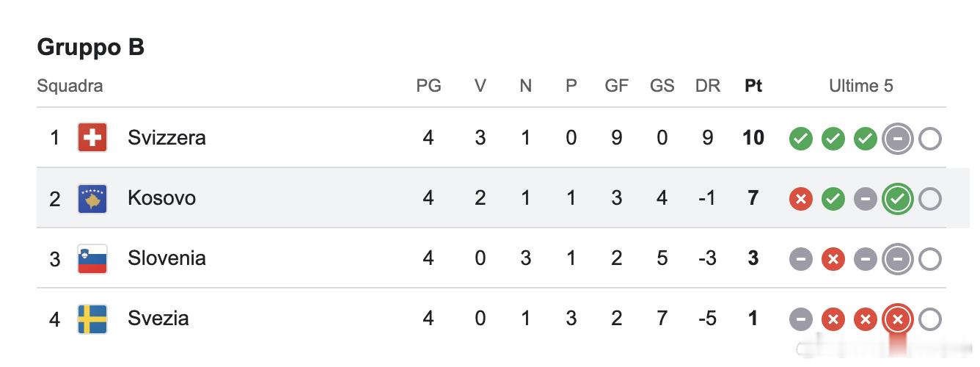Click Svizzera's first green win icon
This screenshot has width=980, height=367.
pyautogui.click(x=800, y=139)
